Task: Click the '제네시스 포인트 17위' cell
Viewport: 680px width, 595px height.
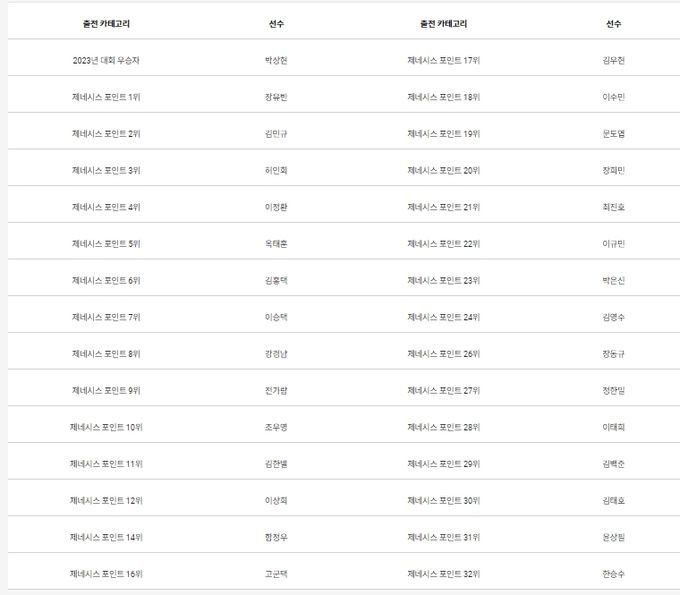Action: [444, 60]
